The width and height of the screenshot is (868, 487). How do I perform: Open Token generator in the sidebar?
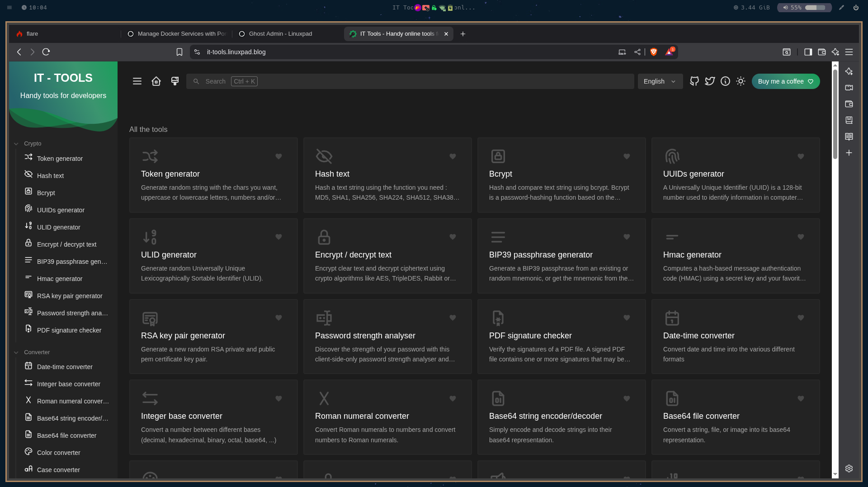pos(60,159)
